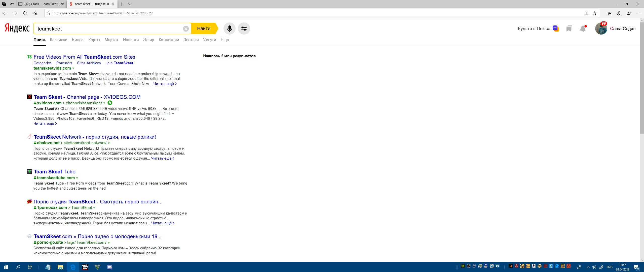The image size is (644, 272).
Task: Open Windows Action Center notifications
Action: coord(636,267)
